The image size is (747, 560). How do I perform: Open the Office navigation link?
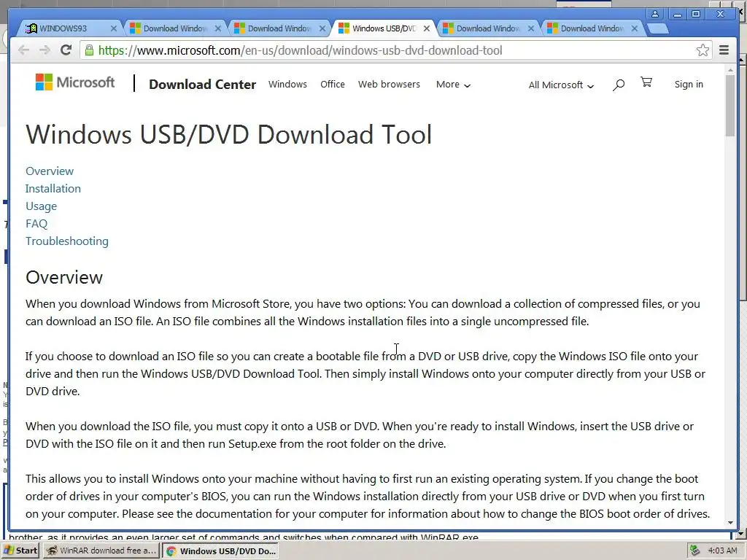click(x=333, y=85)
